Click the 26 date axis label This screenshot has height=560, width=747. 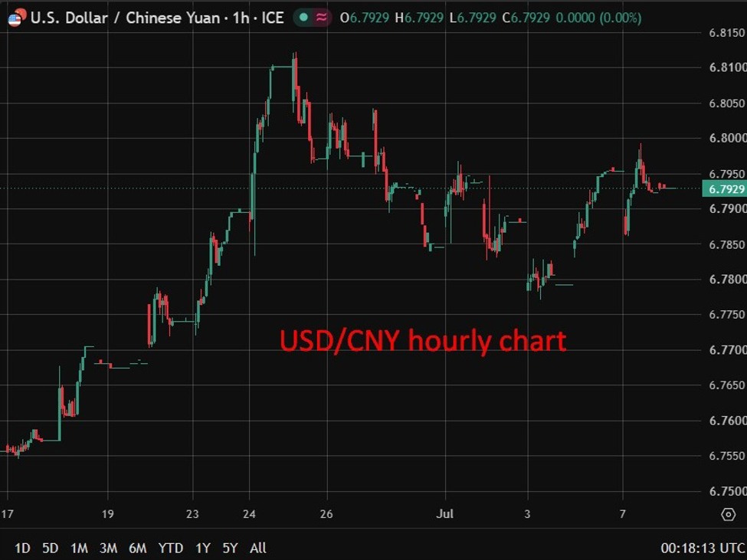[x=326, y=514]
